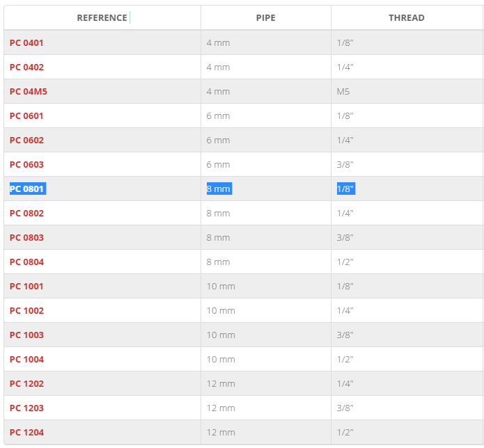This screenshot has width=484, height=448.
Task: Select the PC 1004 link
Action: (27, 360)
